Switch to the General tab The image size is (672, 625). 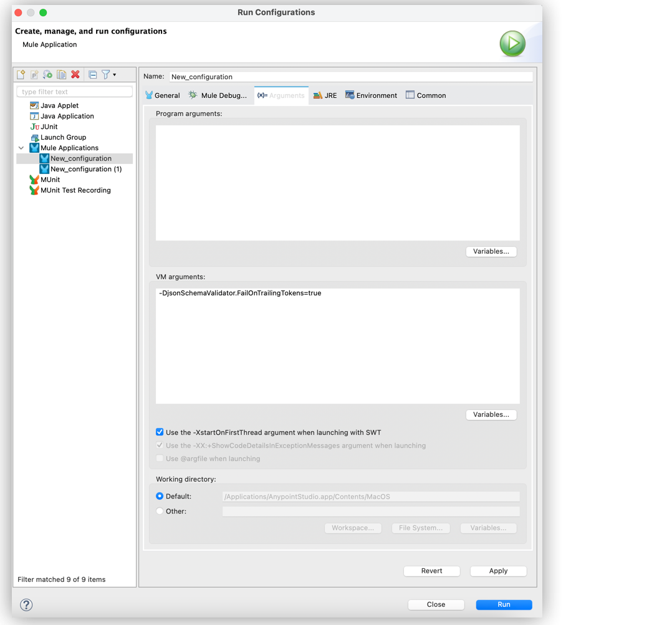[x=163, y=95]
